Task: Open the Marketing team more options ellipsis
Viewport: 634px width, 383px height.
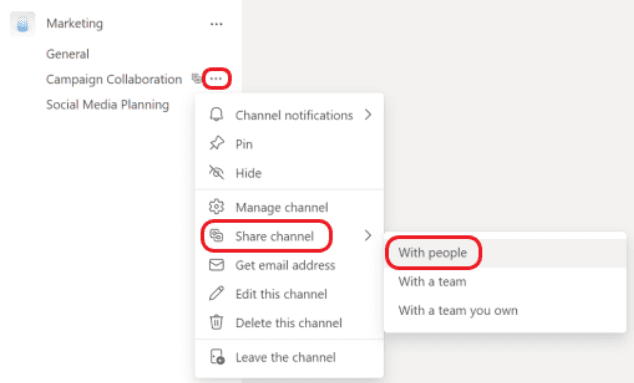Action: [216, 24]
